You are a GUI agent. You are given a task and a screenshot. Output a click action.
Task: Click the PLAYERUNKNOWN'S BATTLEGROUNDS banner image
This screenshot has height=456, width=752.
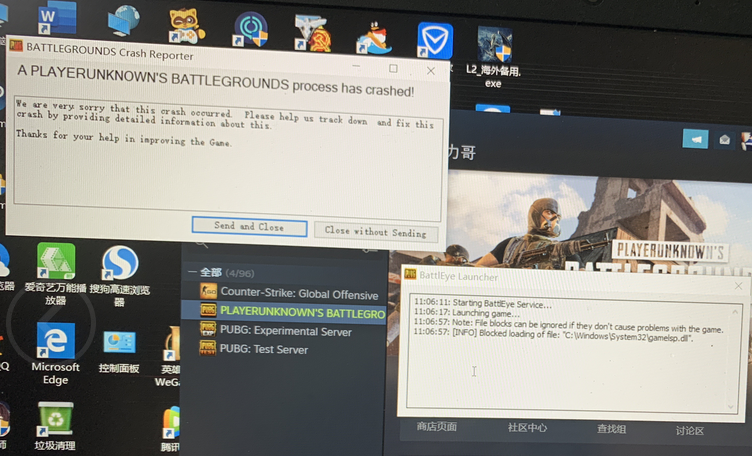coord(599,223)
